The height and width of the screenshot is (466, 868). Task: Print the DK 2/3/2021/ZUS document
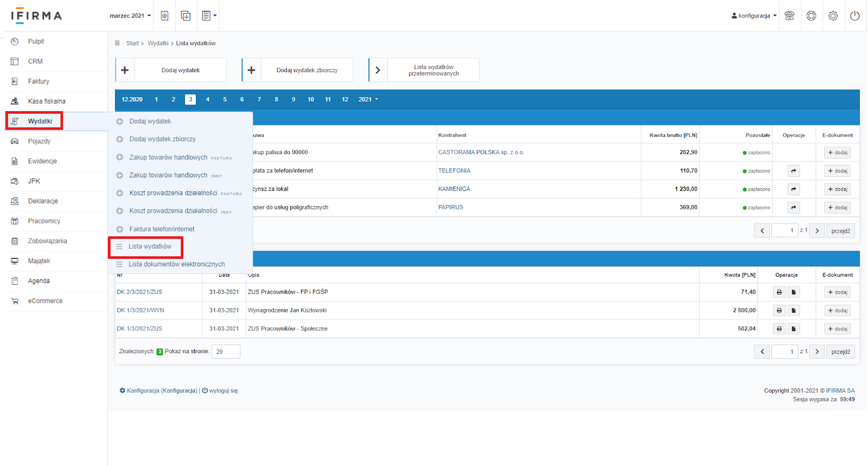pyautogui.click(x=779, y=292)
